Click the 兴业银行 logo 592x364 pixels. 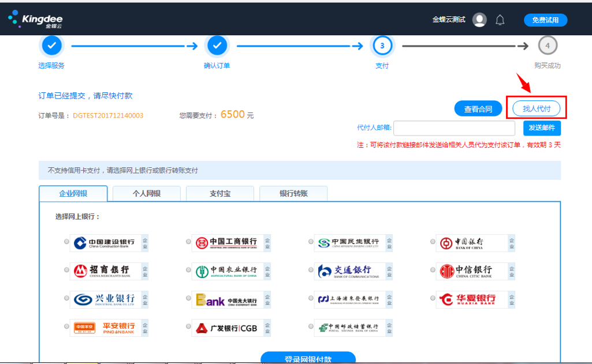pos(109,299)
